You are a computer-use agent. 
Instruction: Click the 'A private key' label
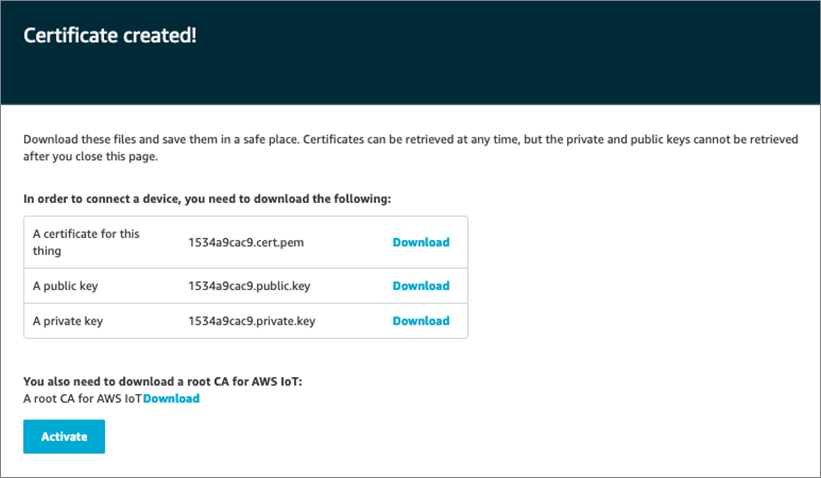pyautogui.click(x=68, y=321)
